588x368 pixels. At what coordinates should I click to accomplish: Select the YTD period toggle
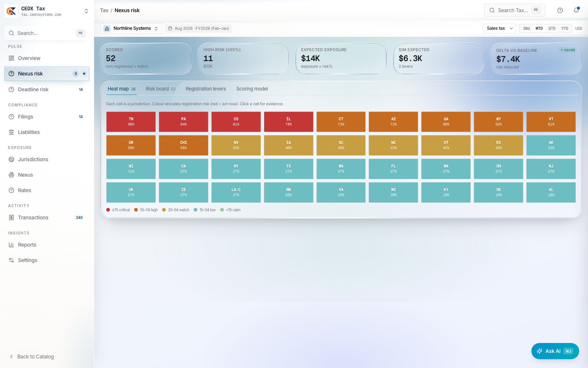[565, 28]
